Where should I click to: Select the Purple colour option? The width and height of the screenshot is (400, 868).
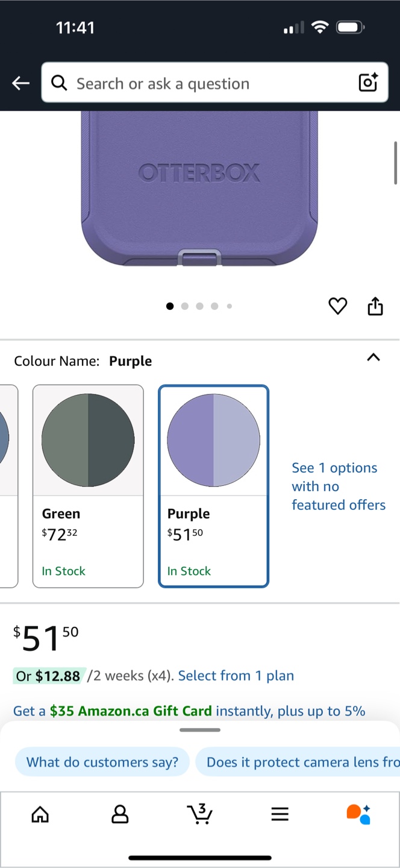pyautogui.click(x=213, y=485)
